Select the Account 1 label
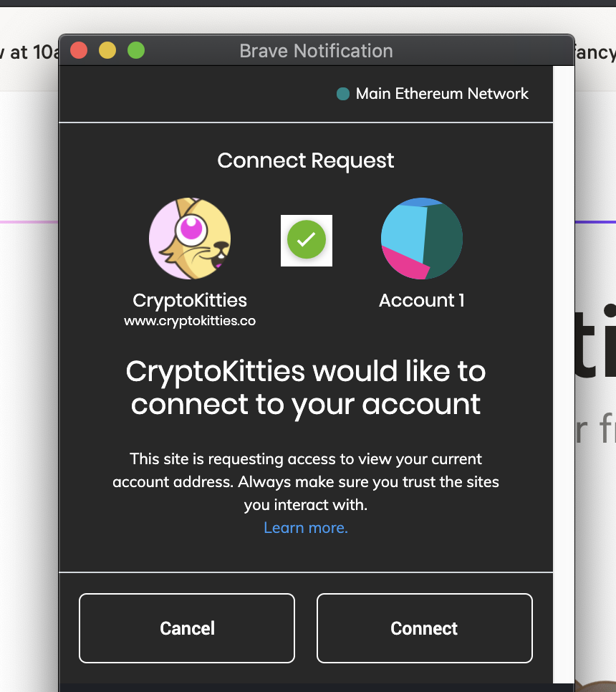 [x=421, y=301]
